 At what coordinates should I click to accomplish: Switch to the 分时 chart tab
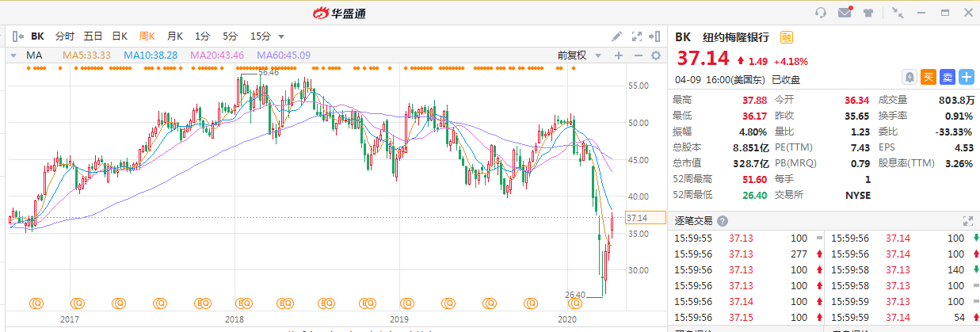(65, 36)
